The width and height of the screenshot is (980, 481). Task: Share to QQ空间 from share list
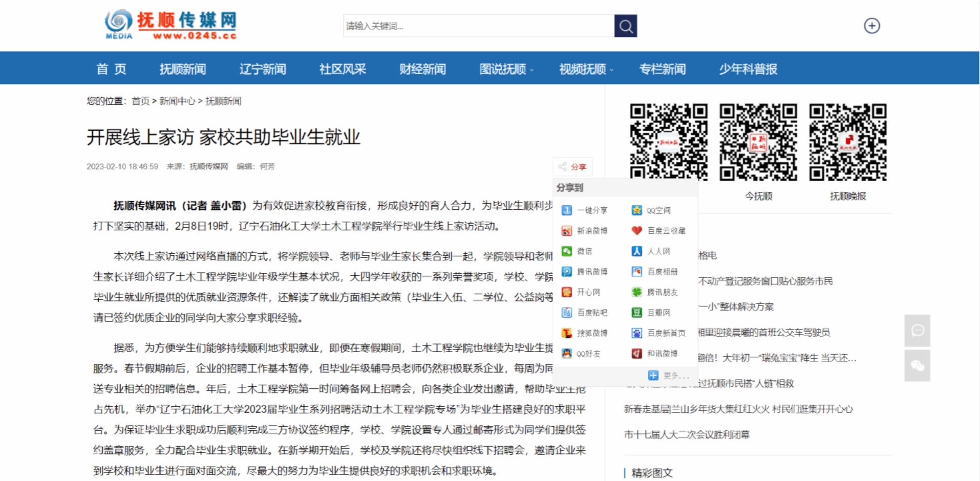(652, 210)
